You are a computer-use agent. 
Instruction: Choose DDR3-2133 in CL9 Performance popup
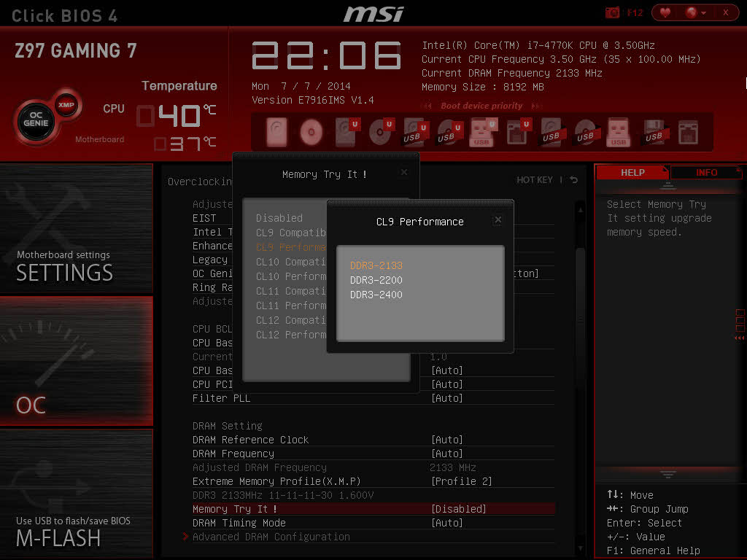[376, 265]
